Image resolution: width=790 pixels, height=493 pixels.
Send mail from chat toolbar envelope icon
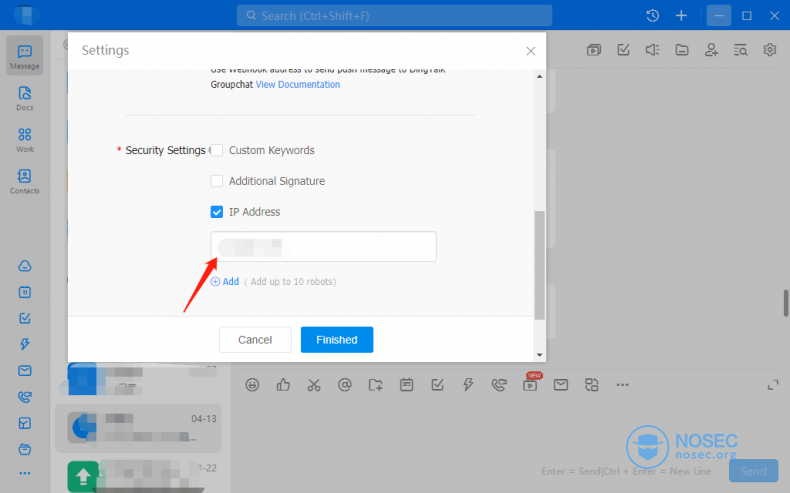point(561,385)
